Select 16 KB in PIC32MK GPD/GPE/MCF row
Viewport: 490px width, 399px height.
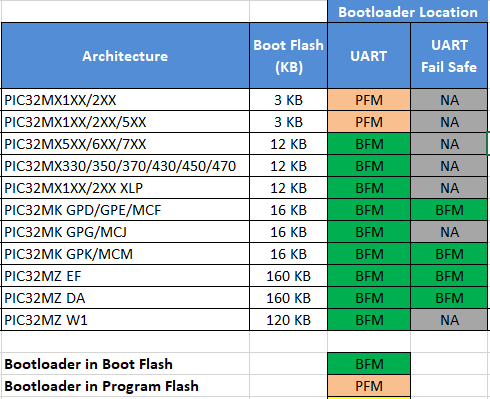click(288, 210)
